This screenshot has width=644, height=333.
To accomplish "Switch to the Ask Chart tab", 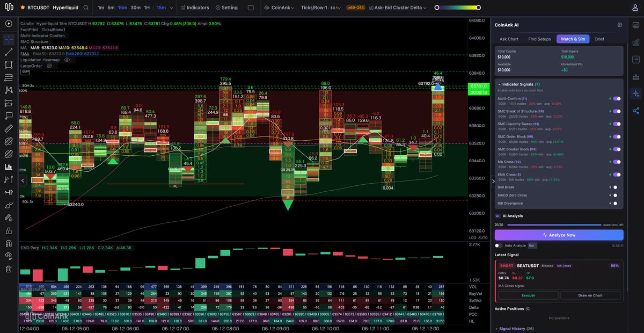I will pyautogui.click(x=509, y=39).
